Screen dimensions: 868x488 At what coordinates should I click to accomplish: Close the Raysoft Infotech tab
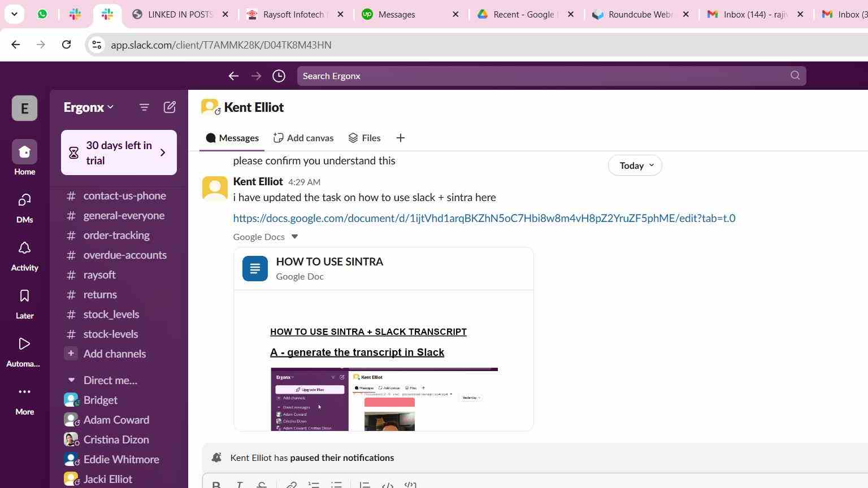pyautogui.click(x=340, y=14)
